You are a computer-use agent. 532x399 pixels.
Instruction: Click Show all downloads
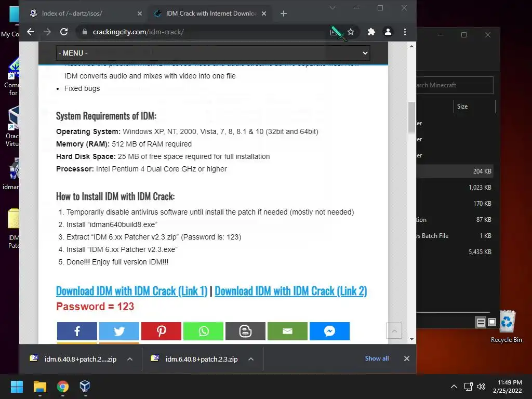377,358
